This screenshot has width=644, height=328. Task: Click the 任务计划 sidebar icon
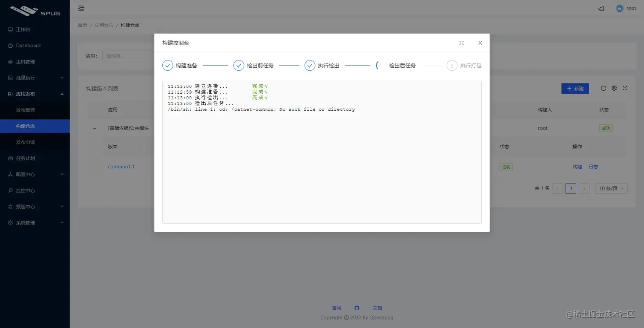pos(11,158)
